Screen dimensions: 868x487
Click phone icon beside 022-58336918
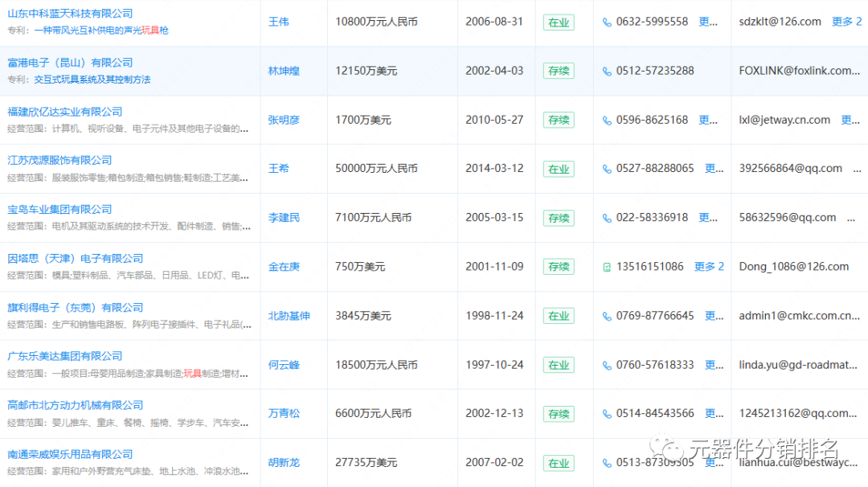pyautogui.click(x=607, y=218)
